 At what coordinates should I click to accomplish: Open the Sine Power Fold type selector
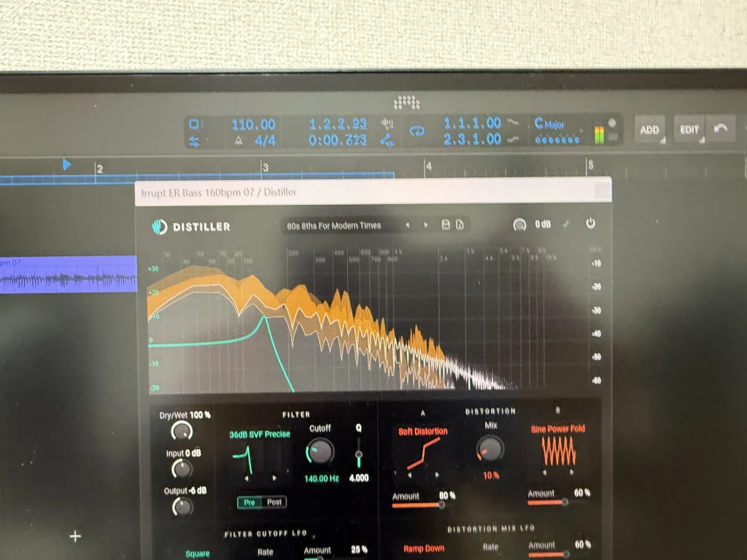coord(558,429)
